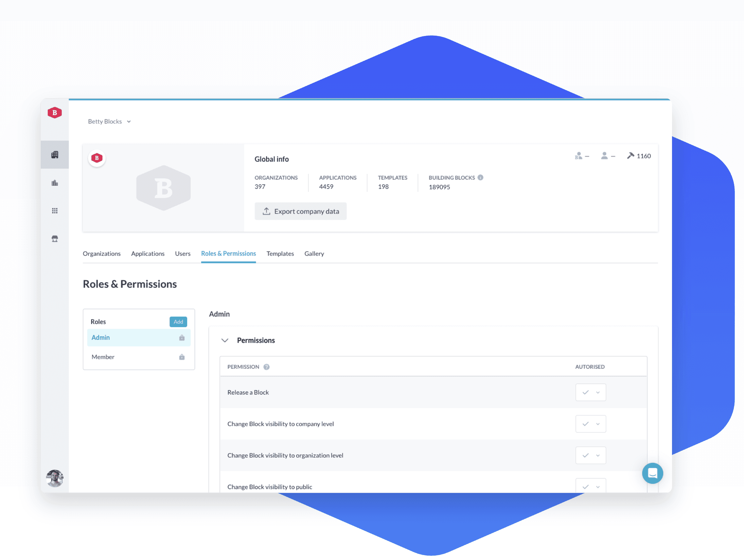This screenshot has width=744, height=560.
Task: Click the Betty Blocks logo in sidebar
Action: (x=55, y=113)
